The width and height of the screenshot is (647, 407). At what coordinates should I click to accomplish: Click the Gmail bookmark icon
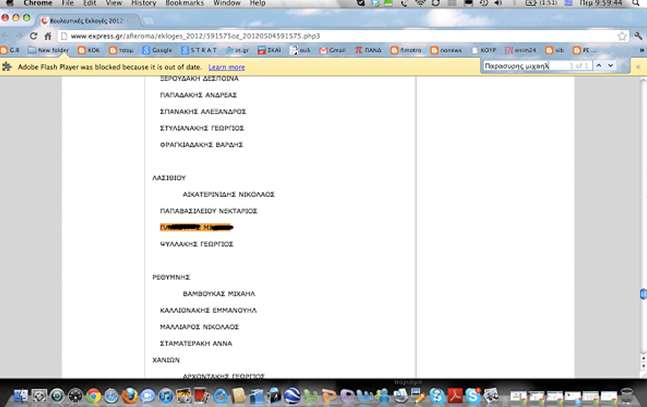[336, 49]
